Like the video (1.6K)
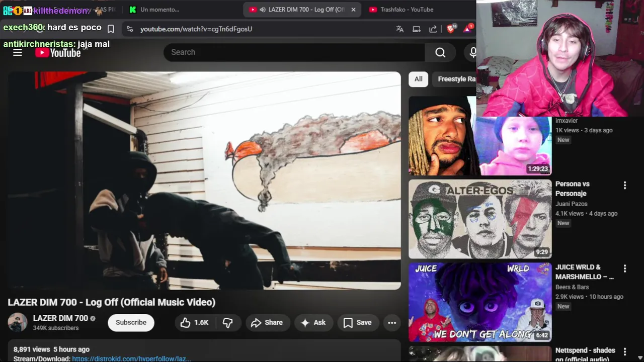Image resolution: width=644 pixels, height=362 pixels. 194,323
